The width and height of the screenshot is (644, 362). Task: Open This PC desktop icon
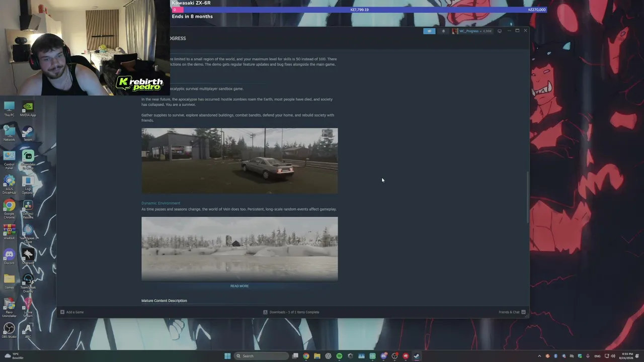tap(9, 109)
